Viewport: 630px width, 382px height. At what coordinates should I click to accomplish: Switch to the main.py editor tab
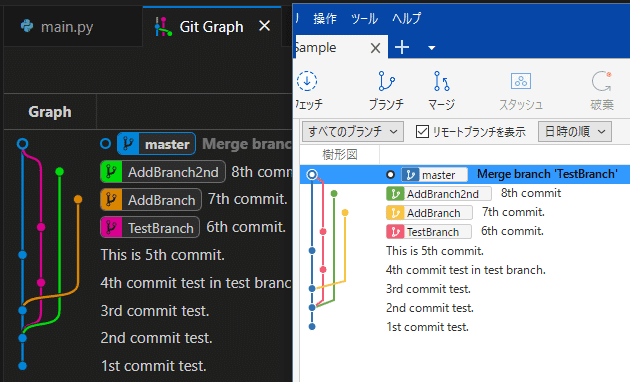click(x=57, y=27)
